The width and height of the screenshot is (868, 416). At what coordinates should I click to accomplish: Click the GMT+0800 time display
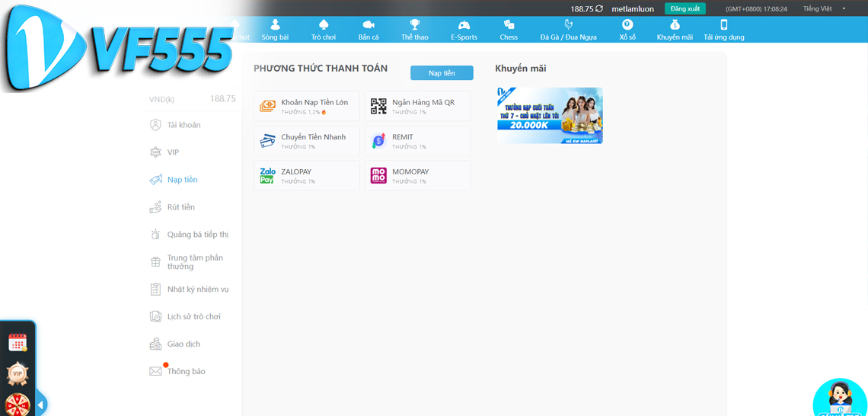pos(756,9)
